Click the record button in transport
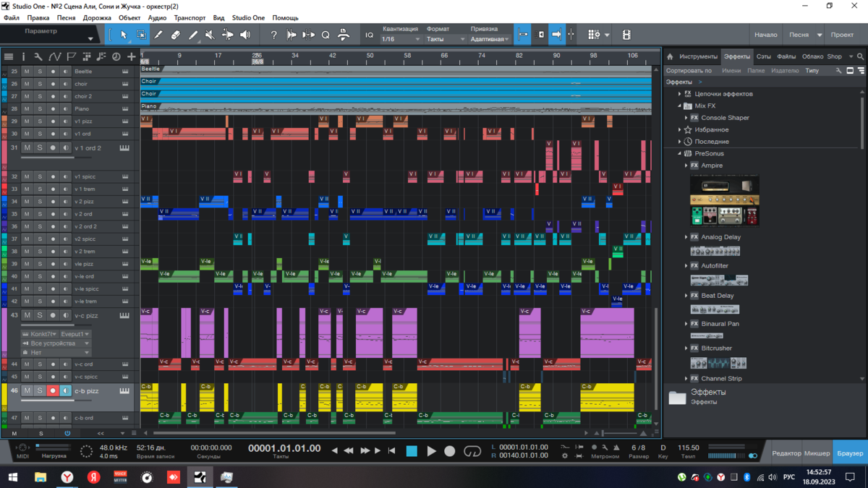Image resolution: width=868 pixels, height=488 pixels. (450, 451)
